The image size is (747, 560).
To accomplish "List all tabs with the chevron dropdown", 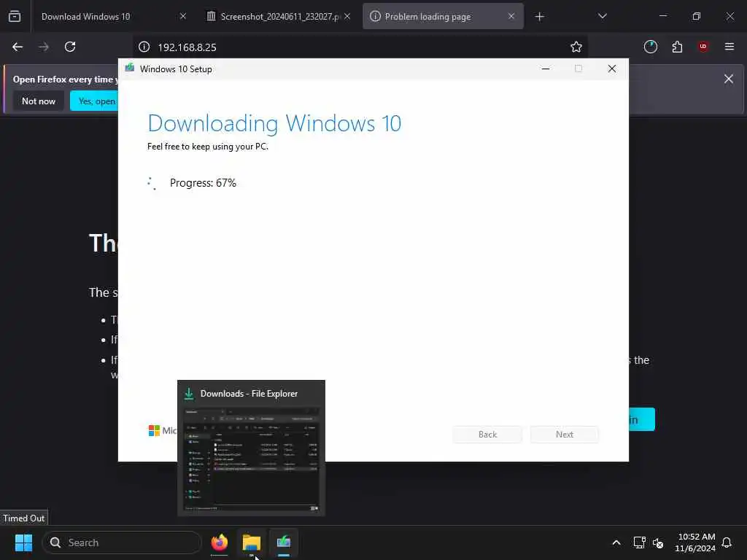I will point(602,16).
